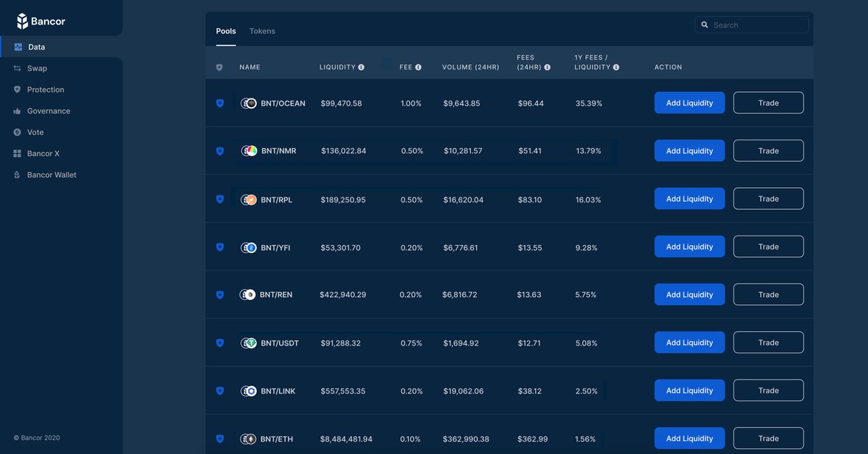Click the Liquidity info icon

(x=361, y=67)
